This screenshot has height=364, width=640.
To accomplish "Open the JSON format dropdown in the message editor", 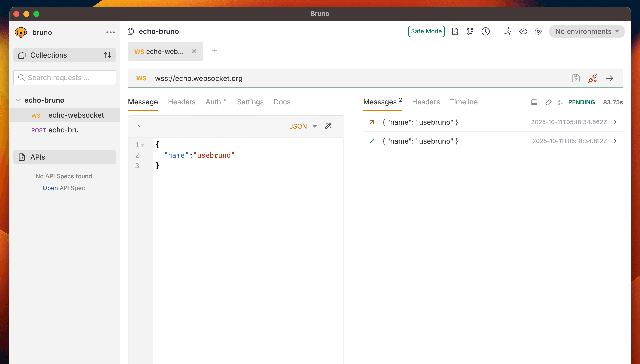I will click(303, 126).
